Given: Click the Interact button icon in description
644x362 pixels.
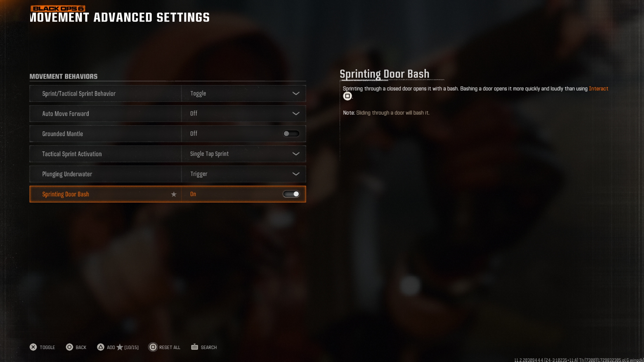Looking at the screenshot, I should 347,96.
